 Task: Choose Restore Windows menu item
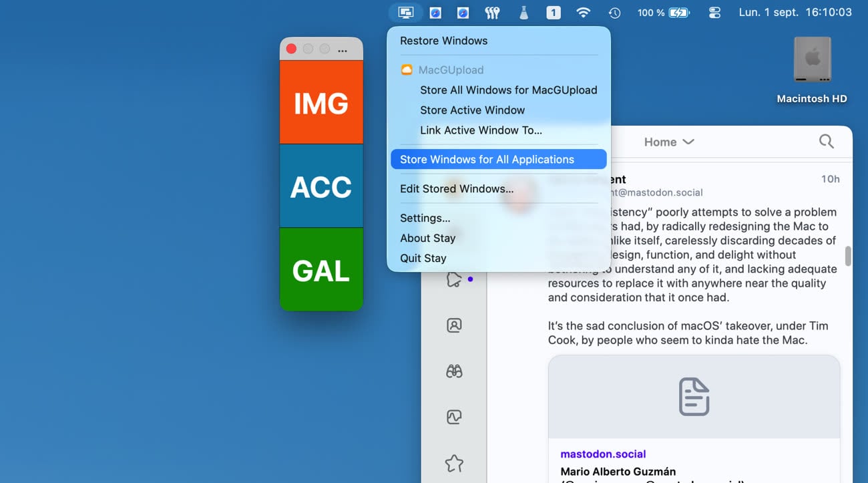pos(499,41)
